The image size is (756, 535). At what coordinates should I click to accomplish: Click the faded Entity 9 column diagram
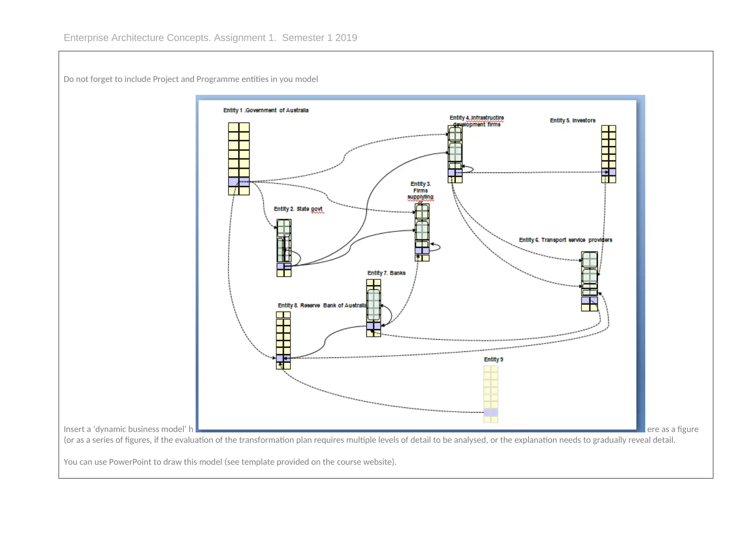coord(491,394)
